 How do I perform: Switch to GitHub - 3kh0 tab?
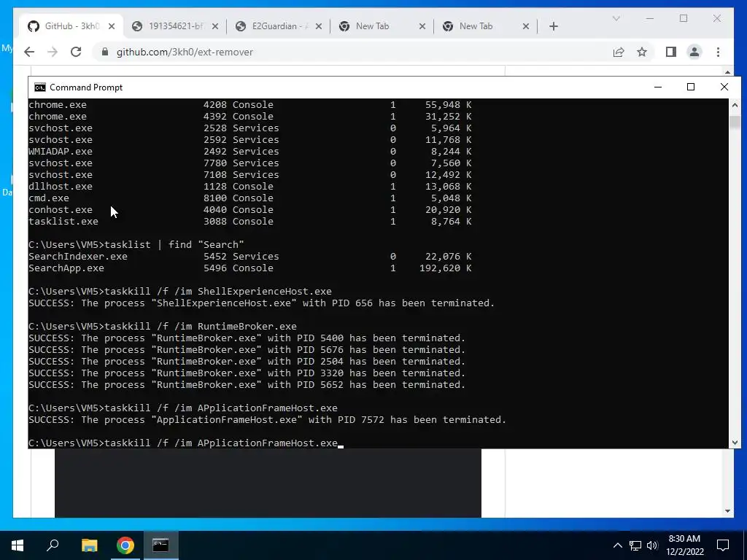[x=71, y=26]
